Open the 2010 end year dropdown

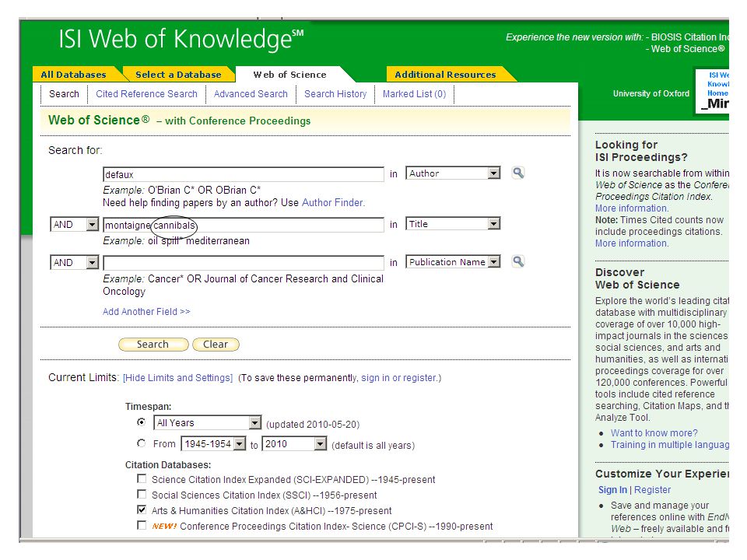click(294, 444)
